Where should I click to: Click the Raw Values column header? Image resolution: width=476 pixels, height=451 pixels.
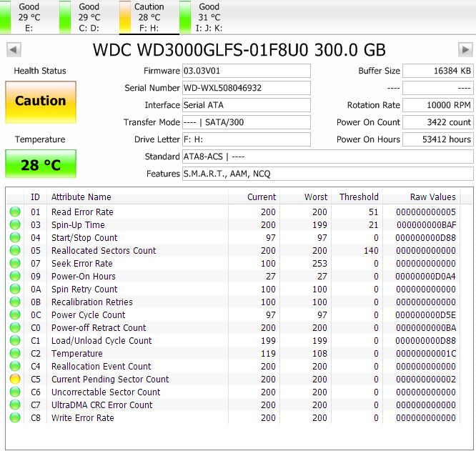click(422, 197)
